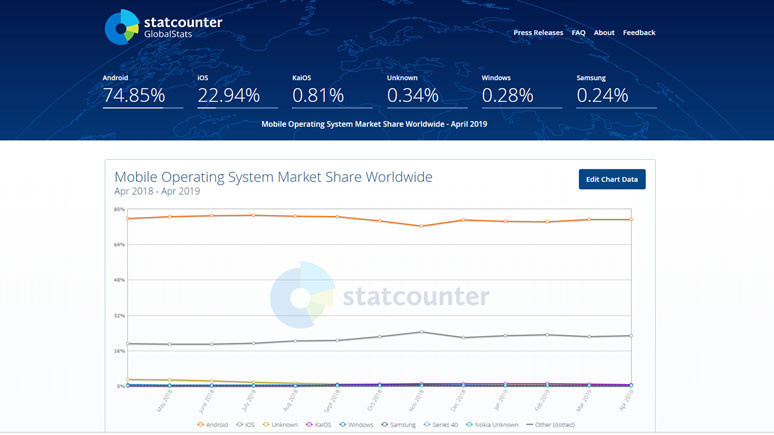Image resolution: width=774 pixels, height=435 pixels.
Task: Click the statcounter watermark in chart center
Action: 380,296
